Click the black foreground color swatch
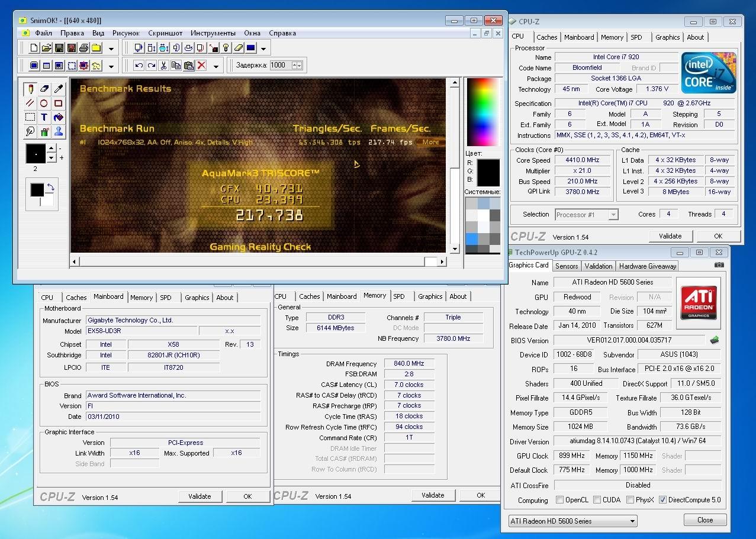This screenshot has height=539, width=756. pyautogui.click(x=37, y=191)
